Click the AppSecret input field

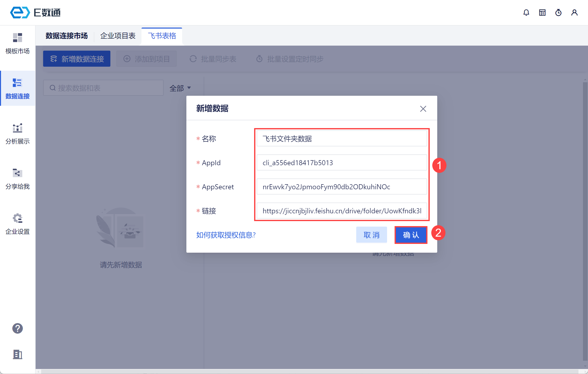pos(341,187)
